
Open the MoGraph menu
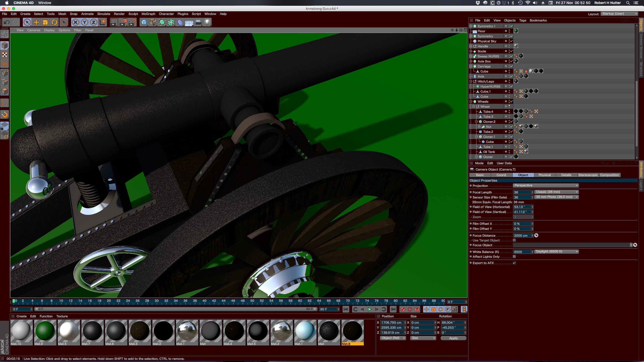pos(148,14)
